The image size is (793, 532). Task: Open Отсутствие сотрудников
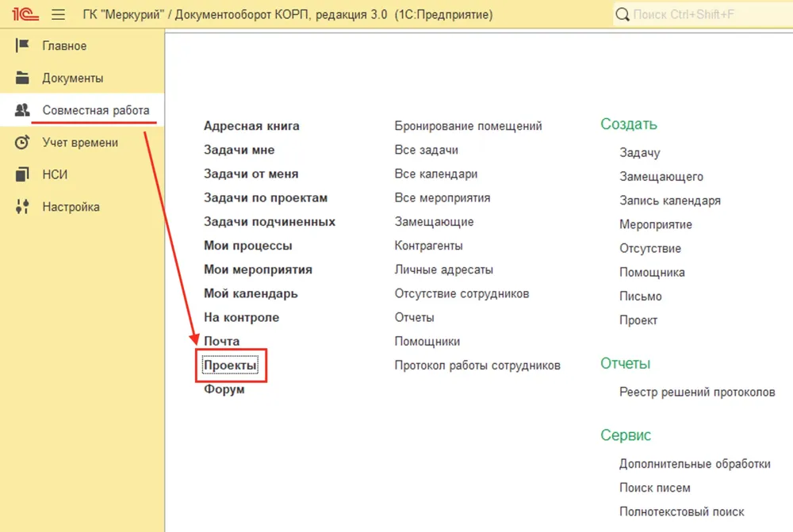coord(462,293)
